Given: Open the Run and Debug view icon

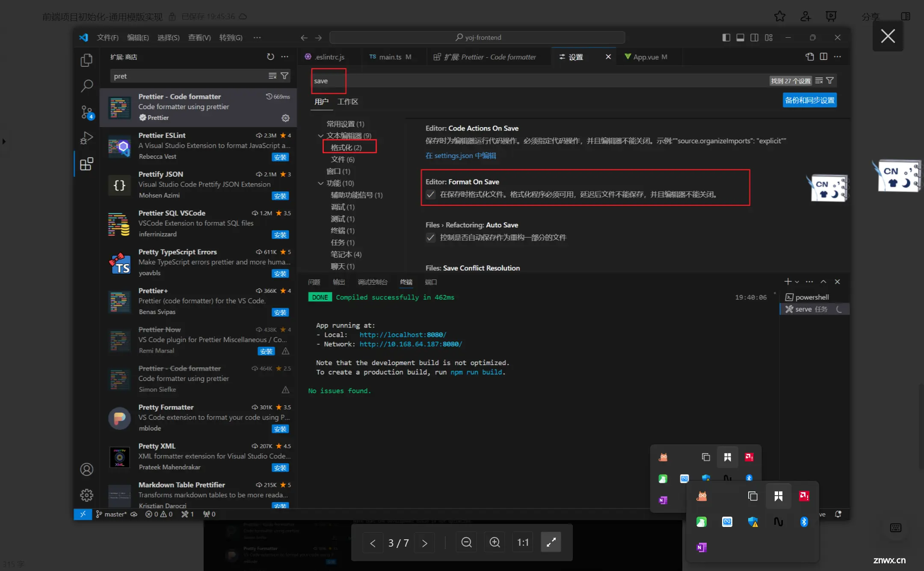Looking at the screenshot, I should [x=86, y=138].
